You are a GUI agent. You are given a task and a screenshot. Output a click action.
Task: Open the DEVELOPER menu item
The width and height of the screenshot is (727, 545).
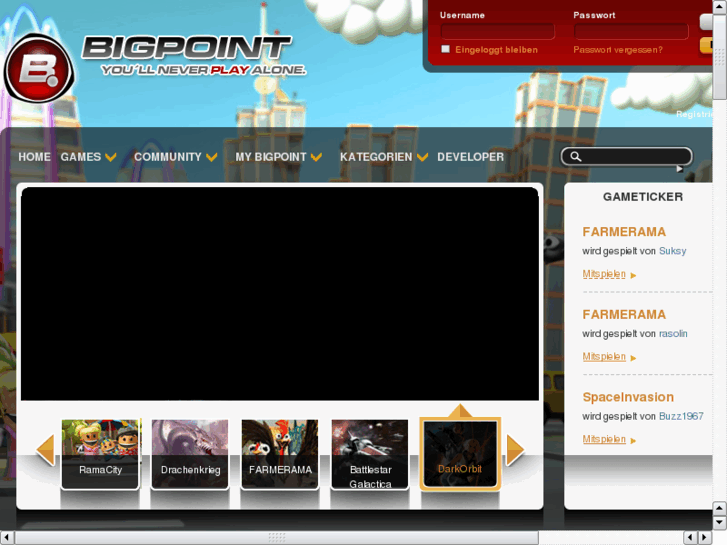[x=471, y=157]
